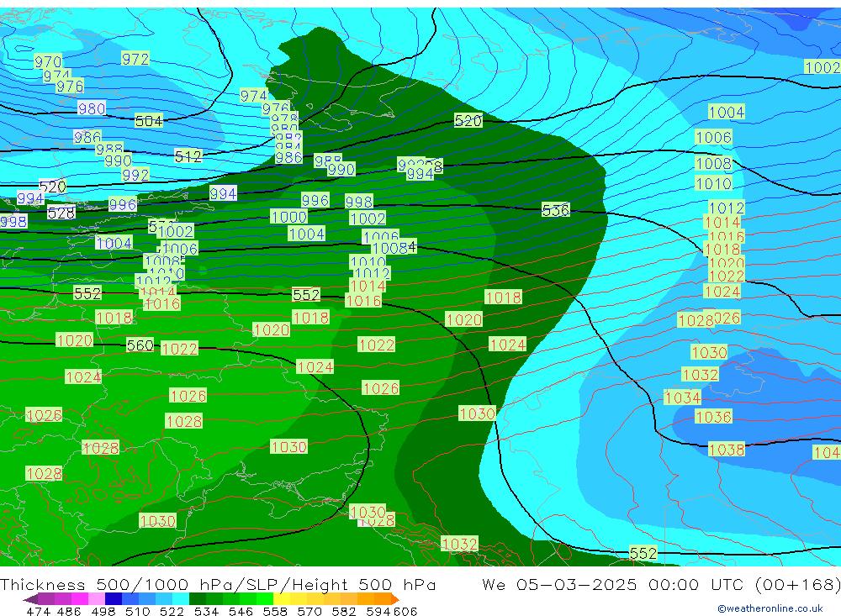Screen dimensions: 841x616
Task: Click the 512 height contour label
Action: (188, 156)
